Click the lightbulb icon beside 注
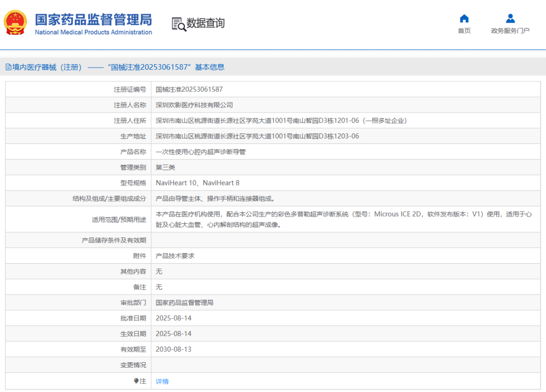This screenshot has height=392, width=546. [136, 381]
